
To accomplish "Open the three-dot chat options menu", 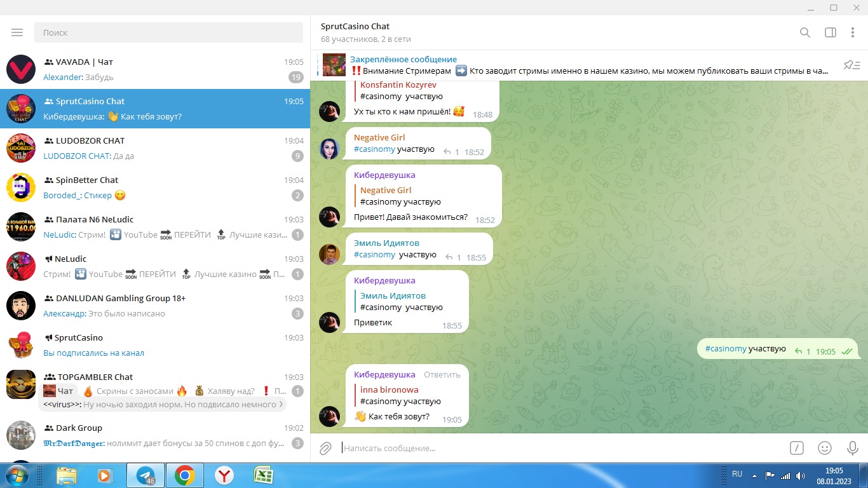I will tap(853, 32).
